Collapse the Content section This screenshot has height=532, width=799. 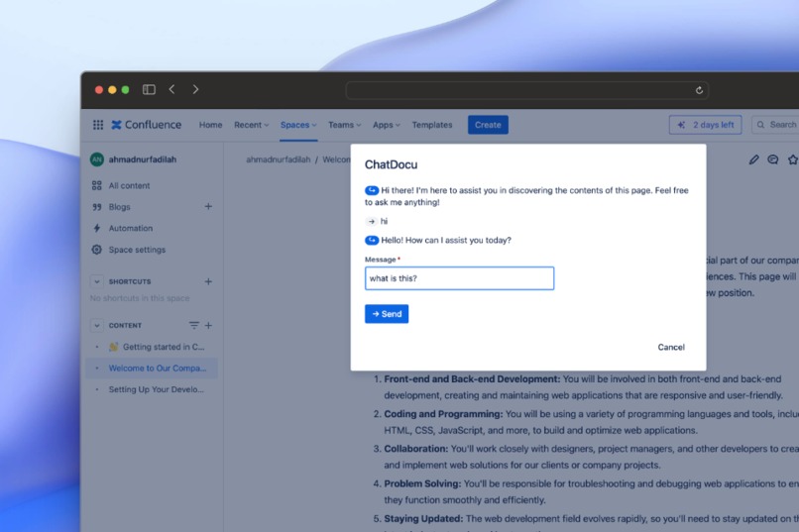click(97, 325)
